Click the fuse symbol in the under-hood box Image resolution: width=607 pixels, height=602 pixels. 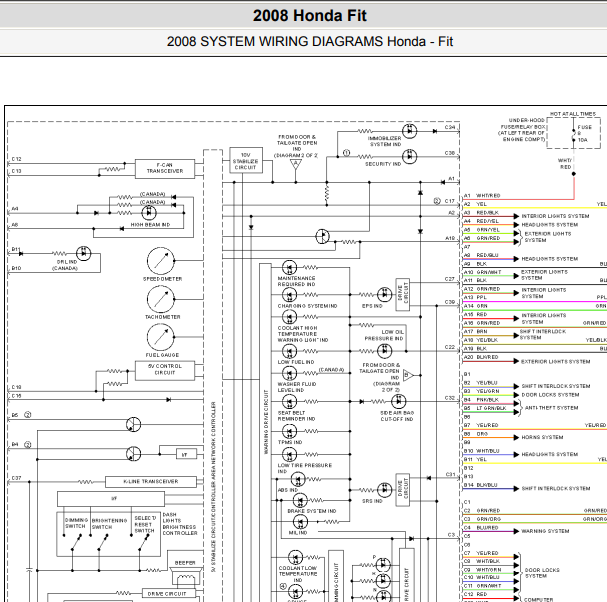point(574,133)
